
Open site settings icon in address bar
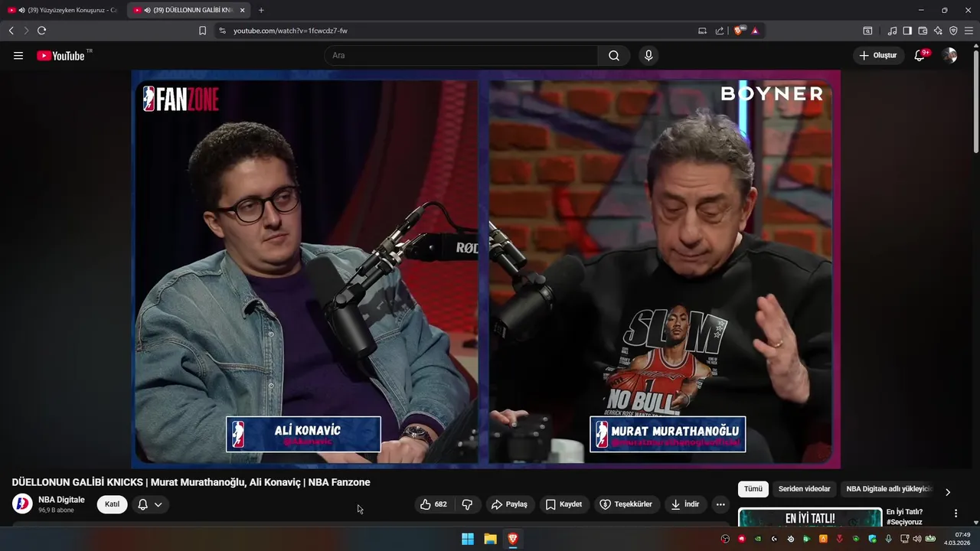[222, 31]
